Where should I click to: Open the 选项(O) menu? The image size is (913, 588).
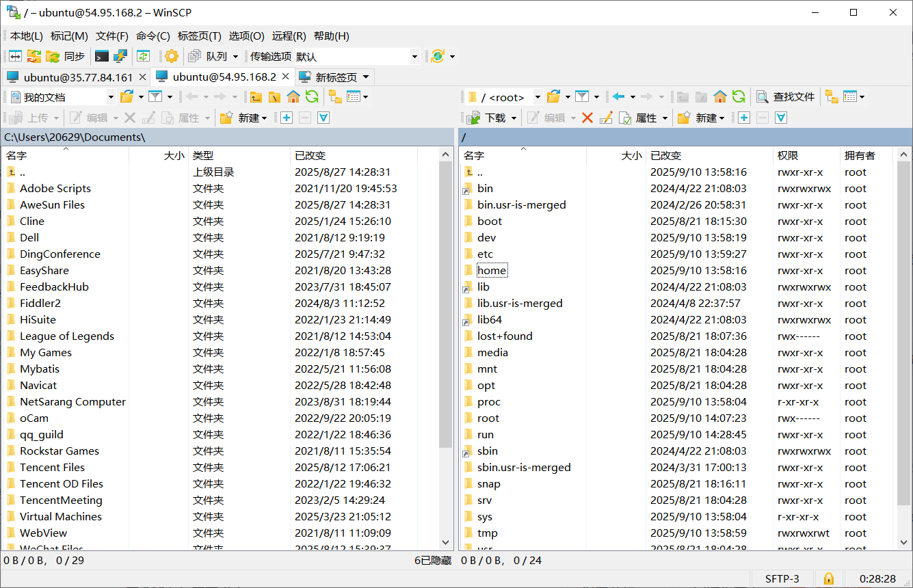(x=246, y=36)
